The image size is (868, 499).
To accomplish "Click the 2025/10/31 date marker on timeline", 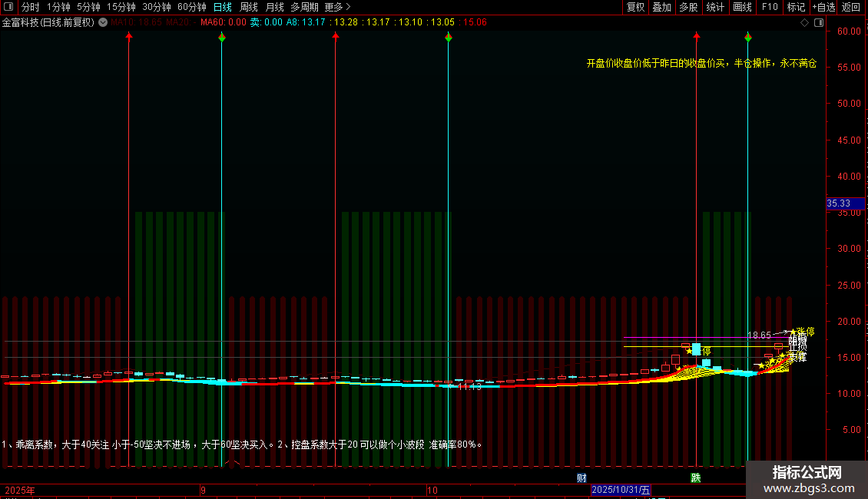I will (x=621, y=490).
